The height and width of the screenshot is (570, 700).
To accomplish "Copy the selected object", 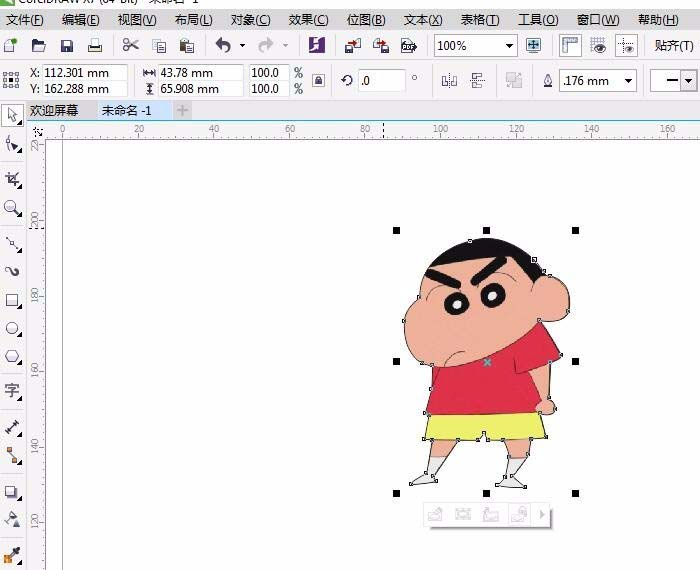I will (159, 46).
